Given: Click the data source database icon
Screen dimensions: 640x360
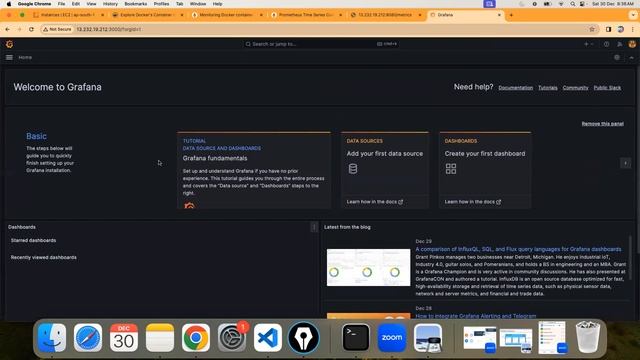Looking at the screenshot, I should tap(353, 169).
